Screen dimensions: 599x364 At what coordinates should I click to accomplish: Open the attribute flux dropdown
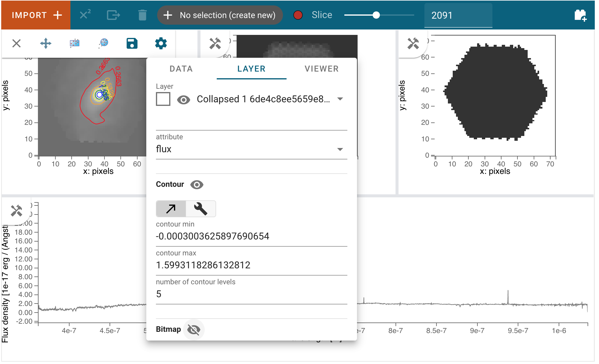pyautogui.click(x=252, y=149)
